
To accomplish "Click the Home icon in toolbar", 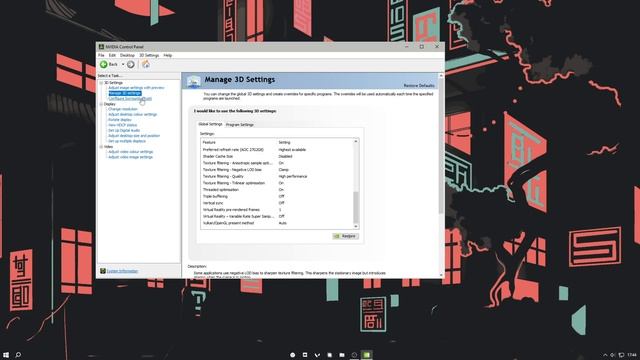I will click(x=146, y=64).
